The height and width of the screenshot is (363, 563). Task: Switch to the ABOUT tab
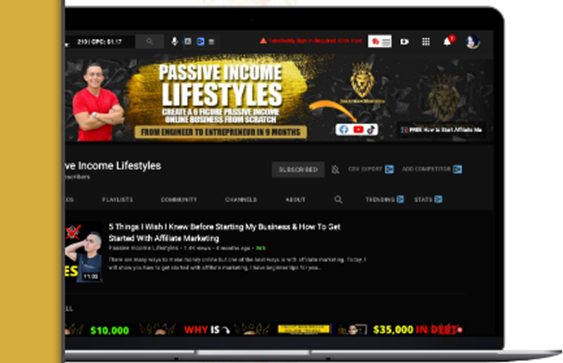296,200
